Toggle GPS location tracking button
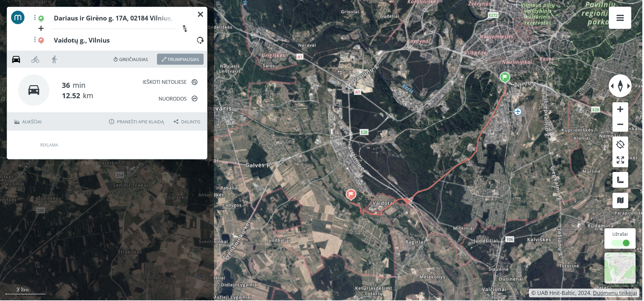644x301 pixels. pyautogui.click(x=620, y=144)
